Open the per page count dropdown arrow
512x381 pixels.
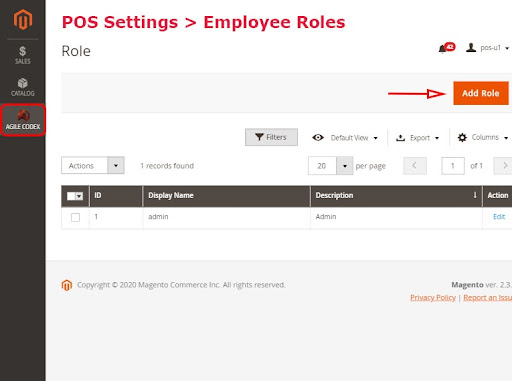[x=345, y=166]
